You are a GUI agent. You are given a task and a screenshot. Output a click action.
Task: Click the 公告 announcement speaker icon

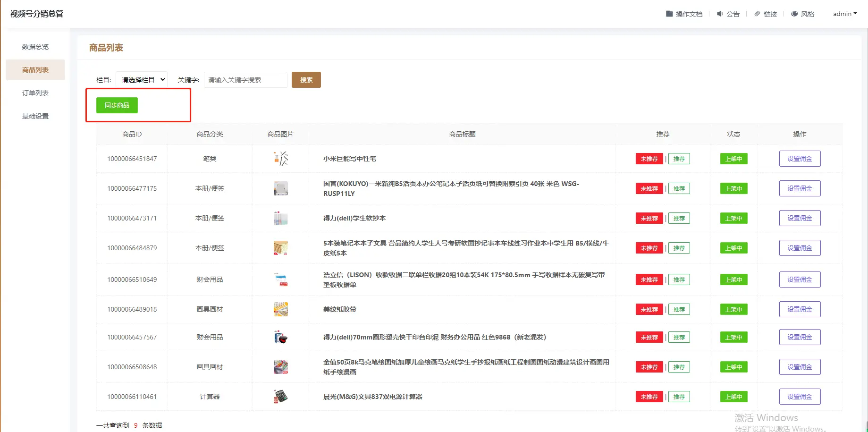(720, 14)
